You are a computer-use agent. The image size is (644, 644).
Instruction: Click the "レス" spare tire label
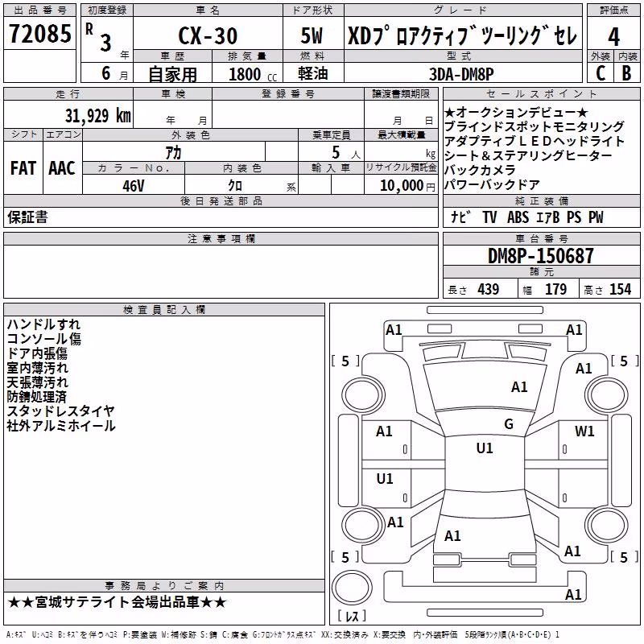352,616
